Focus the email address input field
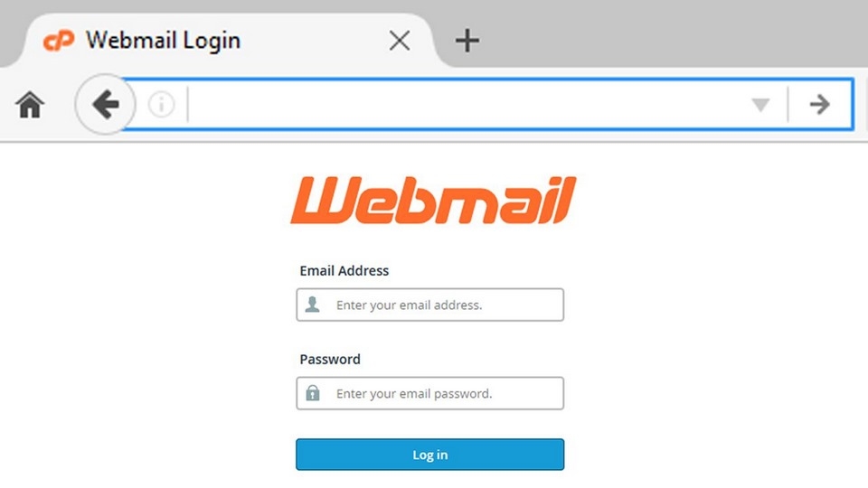Screen dimensions: 868x488 tap(430, 305)
